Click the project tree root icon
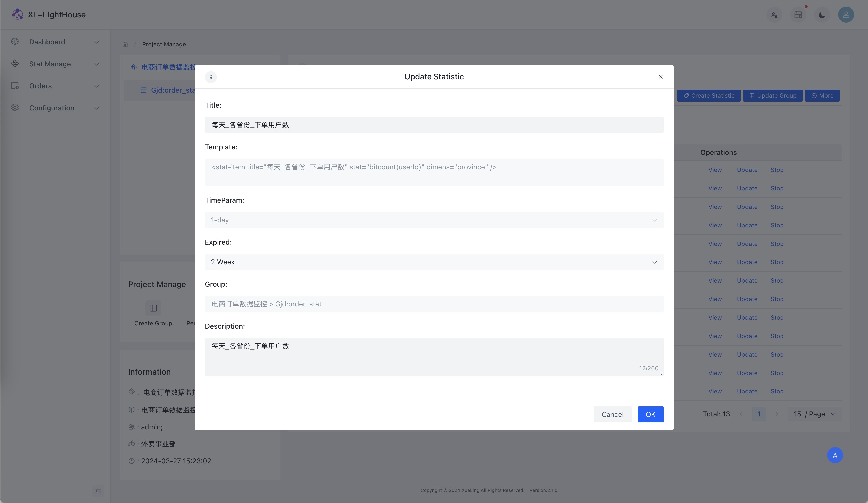The image size is (868, 503). (134, 67)
